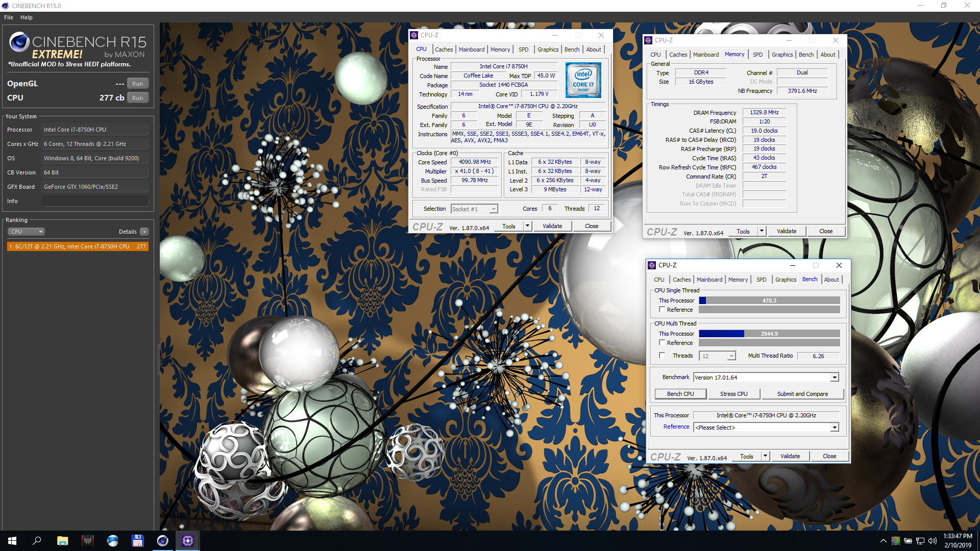Open File Explorer from the taskbar
This screenshot has width=980, height=551.
point(62,541)
